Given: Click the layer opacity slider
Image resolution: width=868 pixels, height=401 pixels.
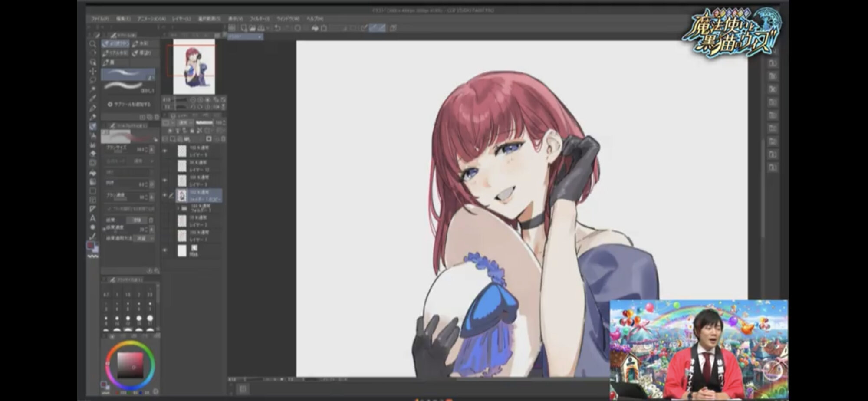Looking at the screenshot, I should (204, 123).
